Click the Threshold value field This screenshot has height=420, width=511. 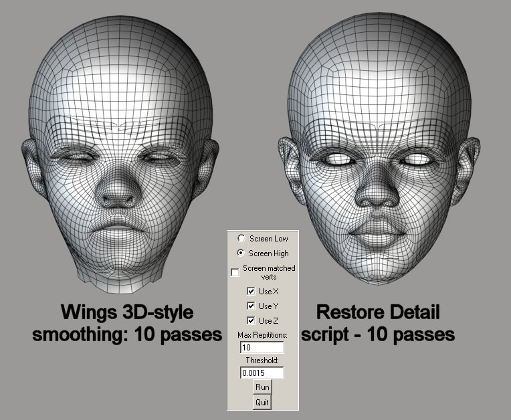[262, 373]
